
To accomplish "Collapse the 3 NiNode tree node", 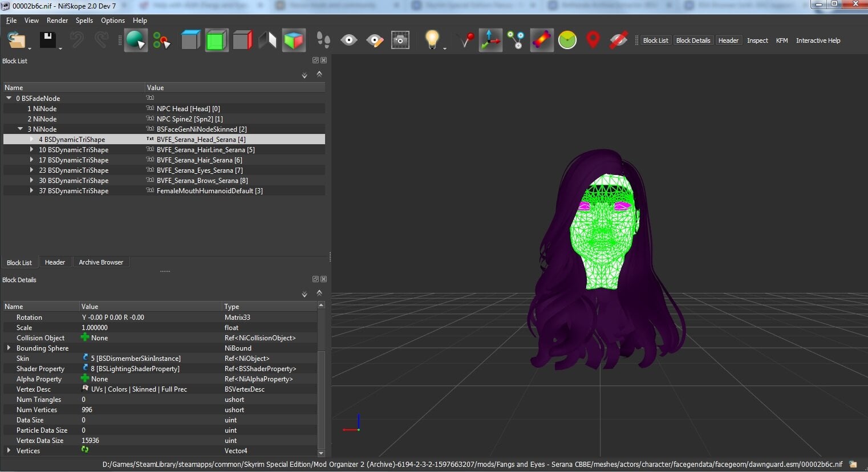I will pos(21,129).
